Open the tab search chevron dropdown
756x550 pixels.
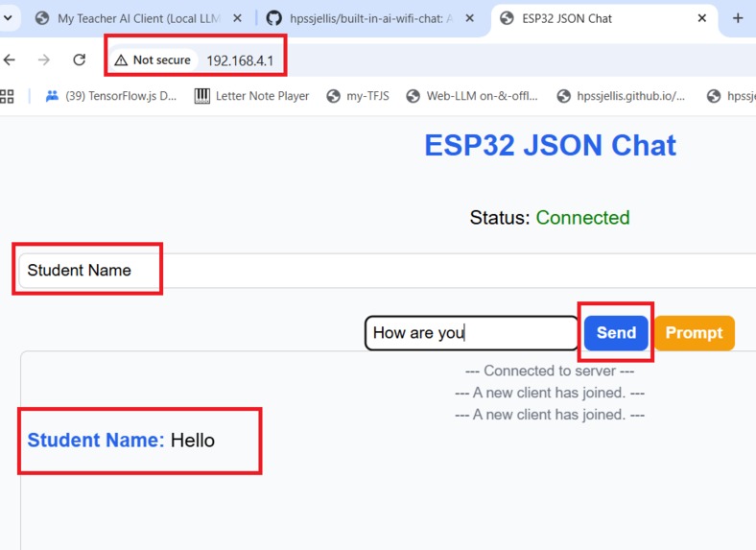tap(8, 18)
